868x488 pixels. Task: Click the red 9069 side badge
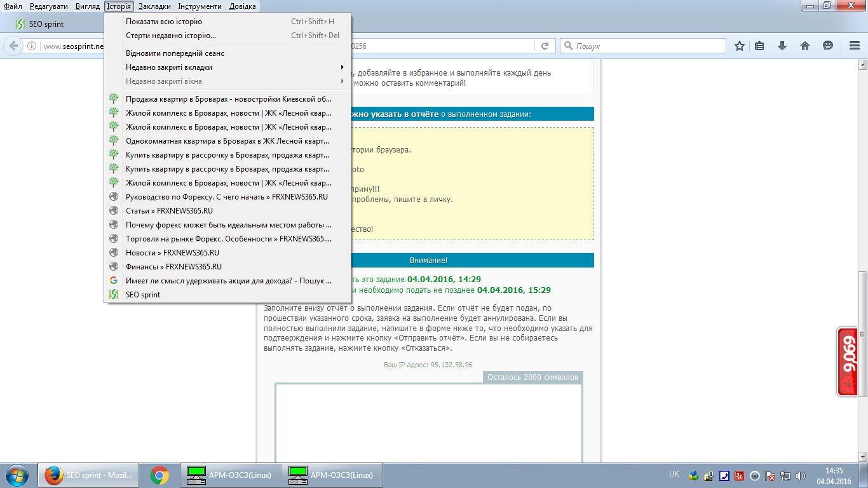pyautogui.click(x=848, y=362)
